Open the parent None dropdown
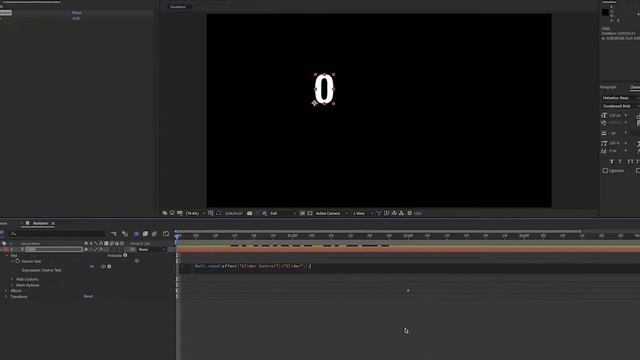This screenshot has width=640, height=360. click(x=151, y=249)
